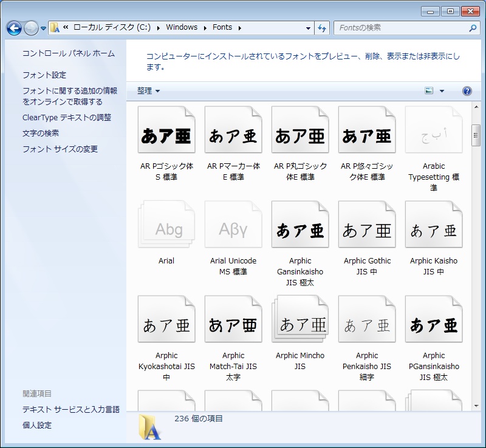486x448 pixels.
Task: Open the recent pages dropdown arrow
Action: point(43,29)
